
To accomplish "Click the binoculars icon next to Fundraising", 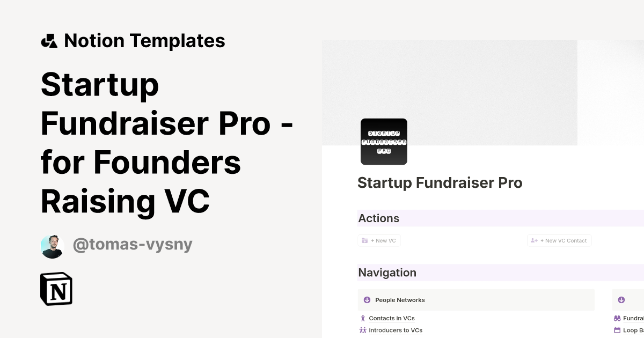I will 617,318.
